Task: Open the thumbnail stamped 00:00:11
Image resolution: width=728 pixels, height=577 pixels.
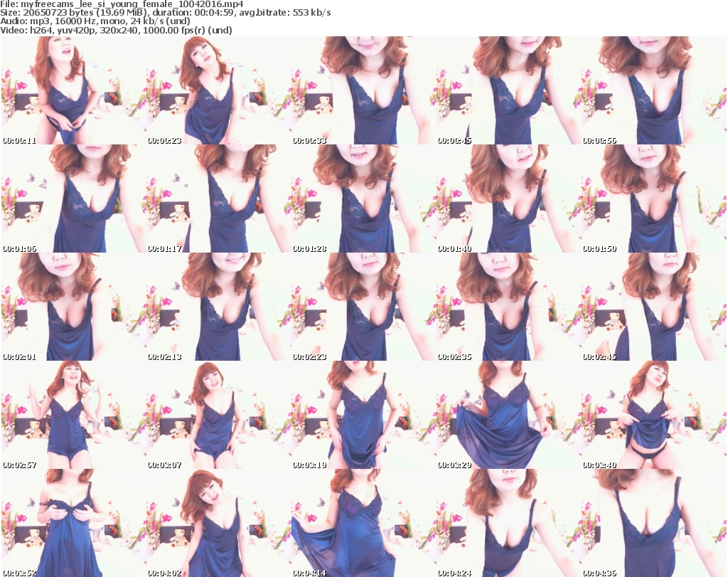Action: [73, 90]
